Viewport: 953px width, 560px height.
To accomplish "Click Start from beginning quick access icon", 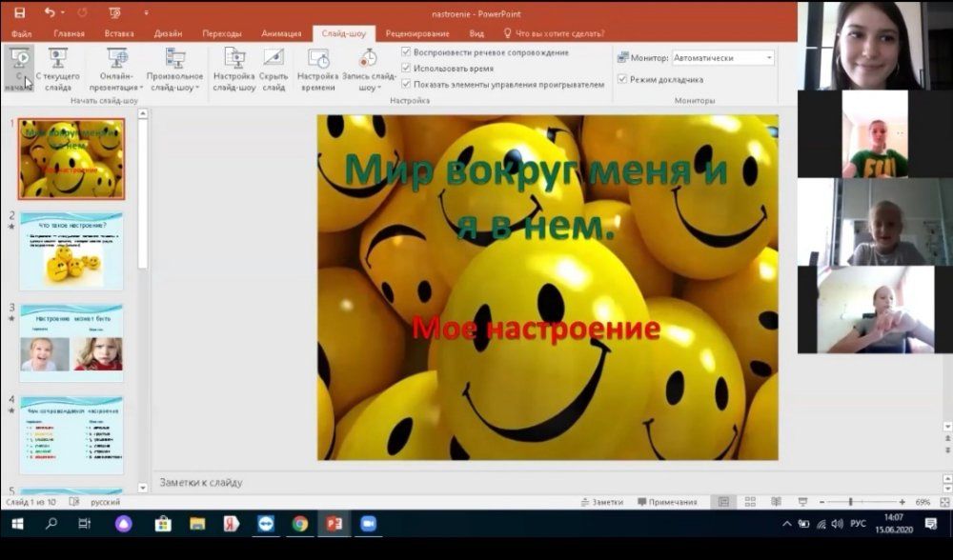I will tap(114, 12).
